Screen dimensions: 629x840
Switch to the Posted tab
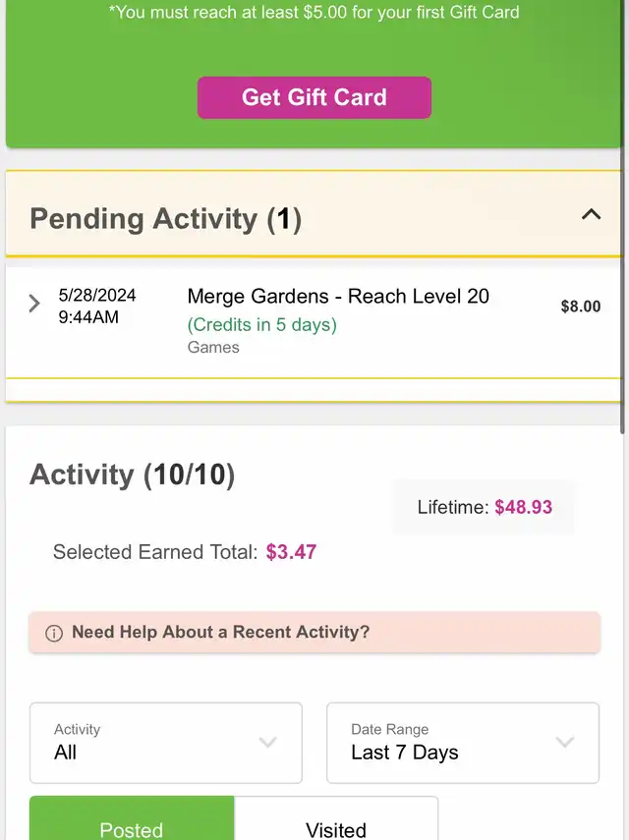click(x=132, y=823)
